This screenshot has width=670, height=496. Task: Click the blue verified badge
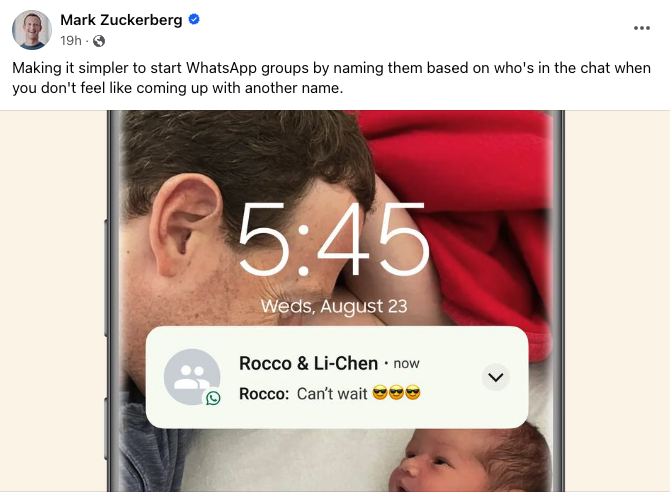coord(194,19)
